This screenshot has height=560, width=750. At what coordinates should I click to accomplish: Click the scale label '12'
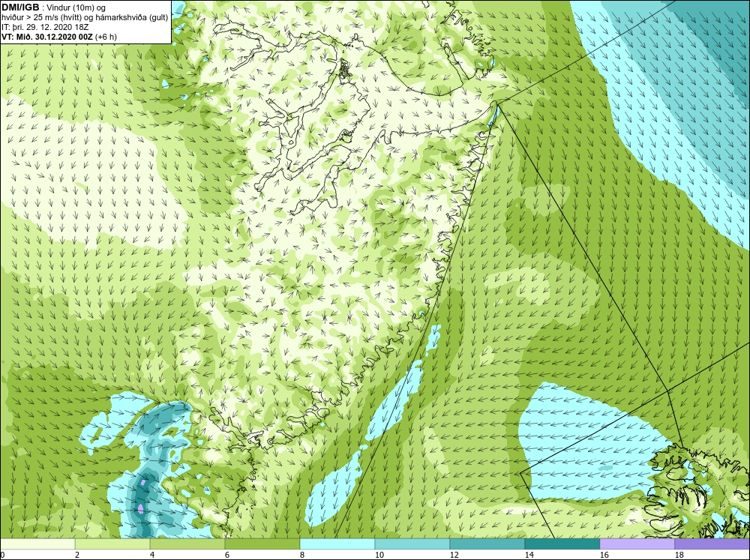pyautogui.click(x=454, y=555)
